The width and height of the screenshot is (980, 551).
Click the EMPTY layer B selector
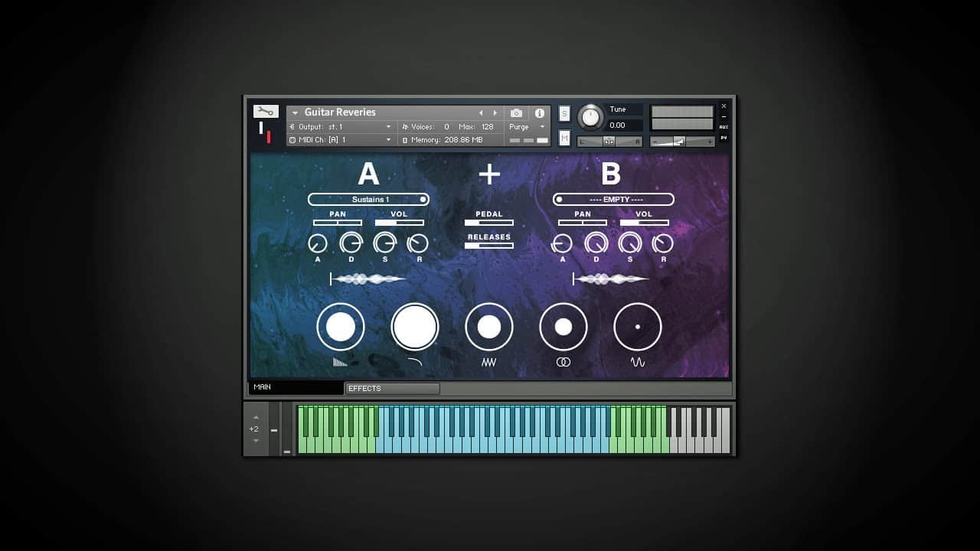(613, 200)
